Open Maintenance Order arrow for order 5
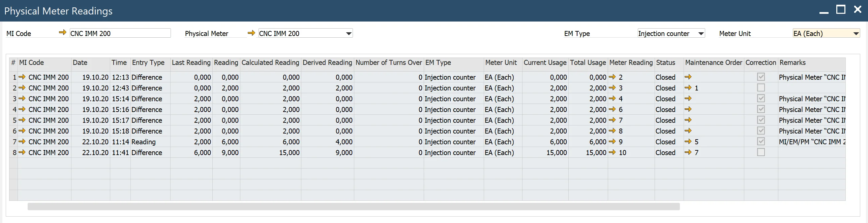Viewport: 868px width, 223px height. tap(688, 142)
